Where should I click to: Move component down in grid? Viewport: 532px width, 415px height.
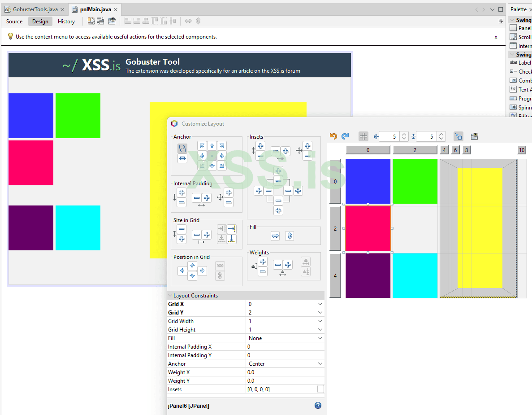192,275
